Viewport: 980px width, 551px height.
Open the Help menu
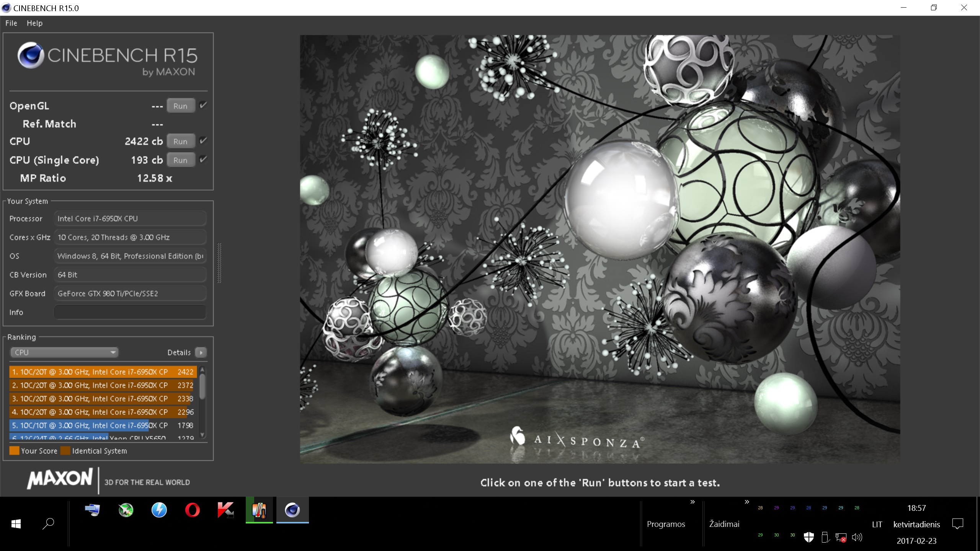(x=34, y=23)
